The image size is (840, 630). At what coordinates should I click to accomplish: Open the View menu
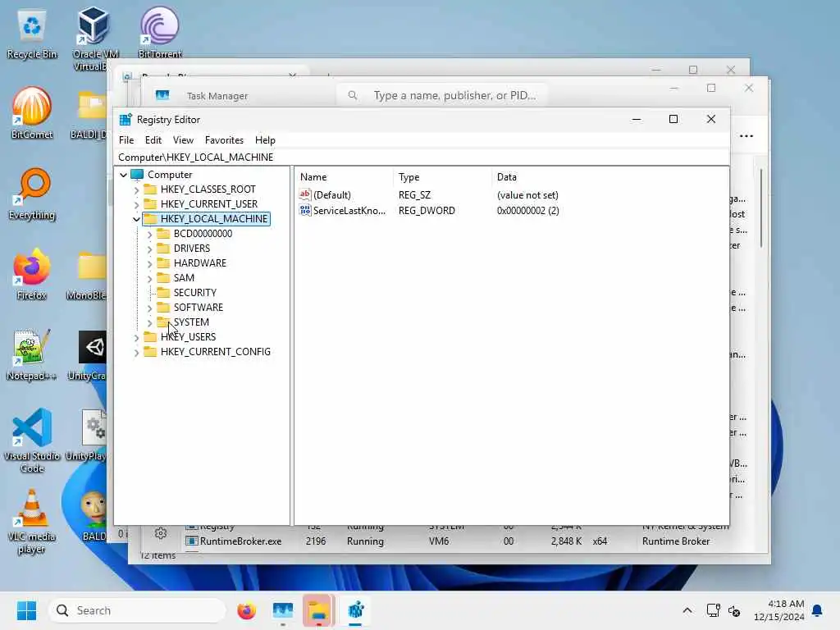click(x=183, y=139)
